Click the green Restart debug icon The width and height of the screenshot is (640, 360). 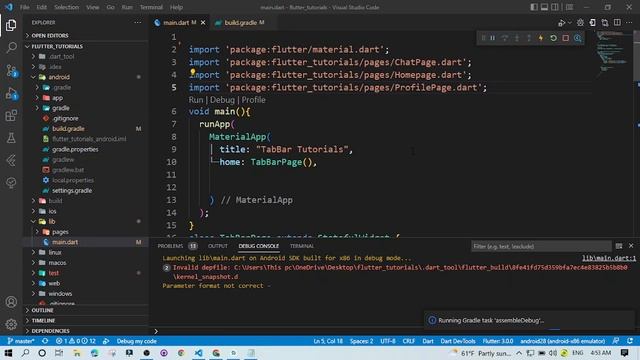tap(553, 38)
